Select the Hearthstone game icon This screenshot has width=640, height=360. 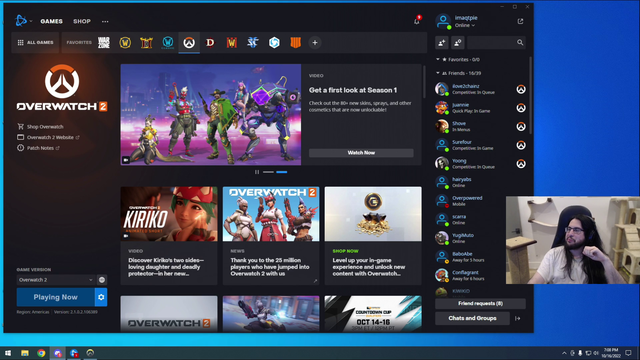tap(146, 42)
